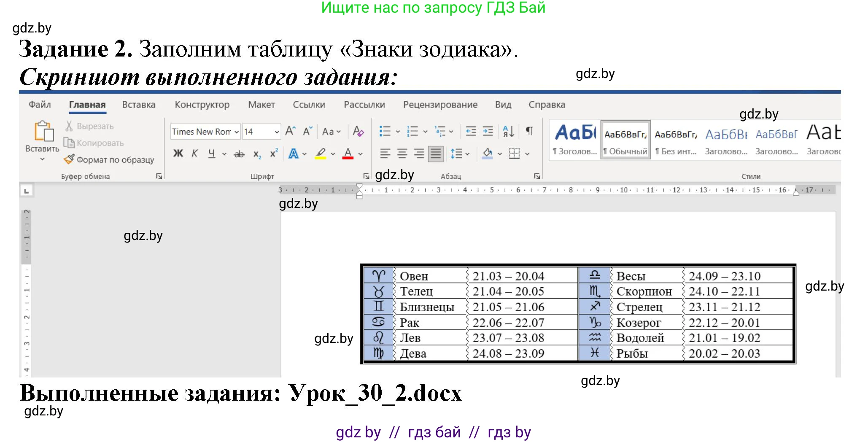Apply underline formatting using Ч icon
Image resolution: width=868 pixels, height=442 pixels.
(211, 153)
